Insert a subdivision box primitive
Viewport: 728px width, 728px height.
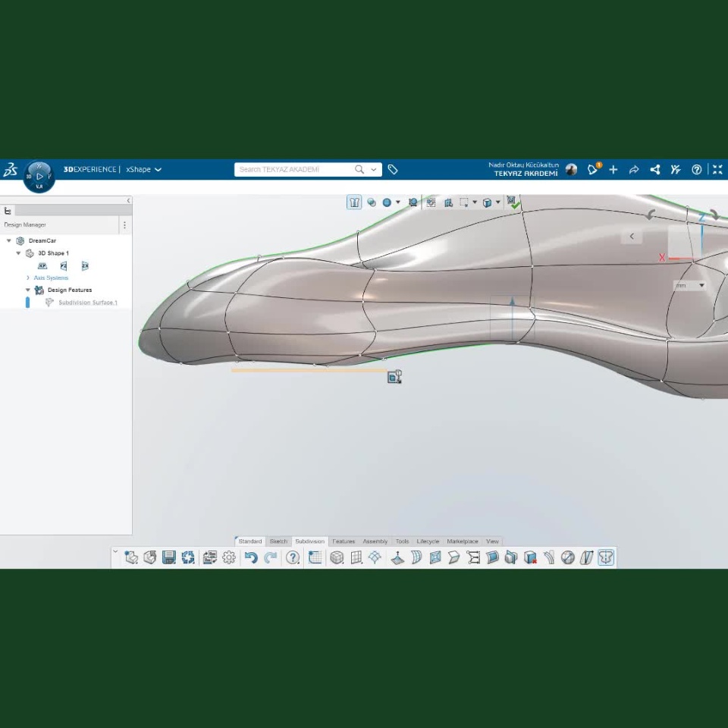coord(337,557)
